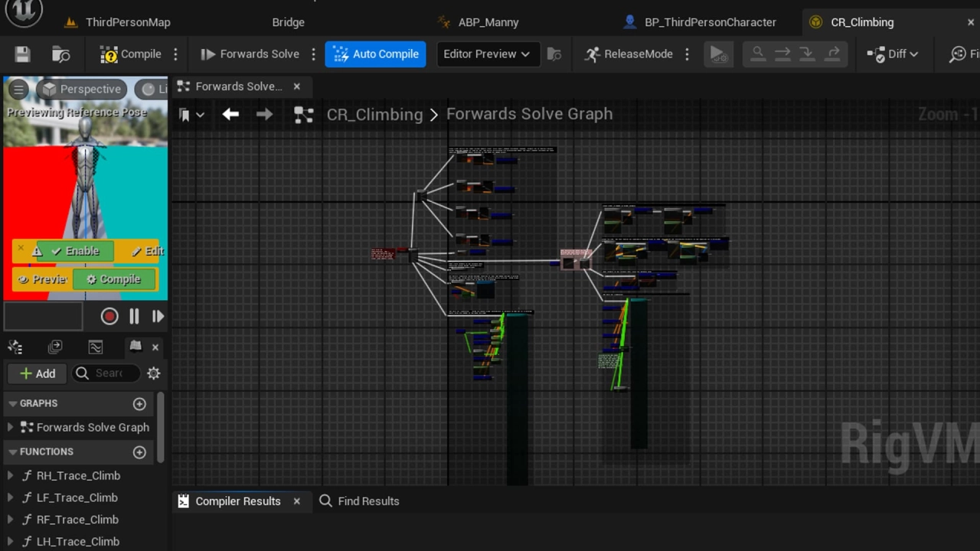
Task: Open the Editor Preview dropdown
Action: [x=487, y=54]
